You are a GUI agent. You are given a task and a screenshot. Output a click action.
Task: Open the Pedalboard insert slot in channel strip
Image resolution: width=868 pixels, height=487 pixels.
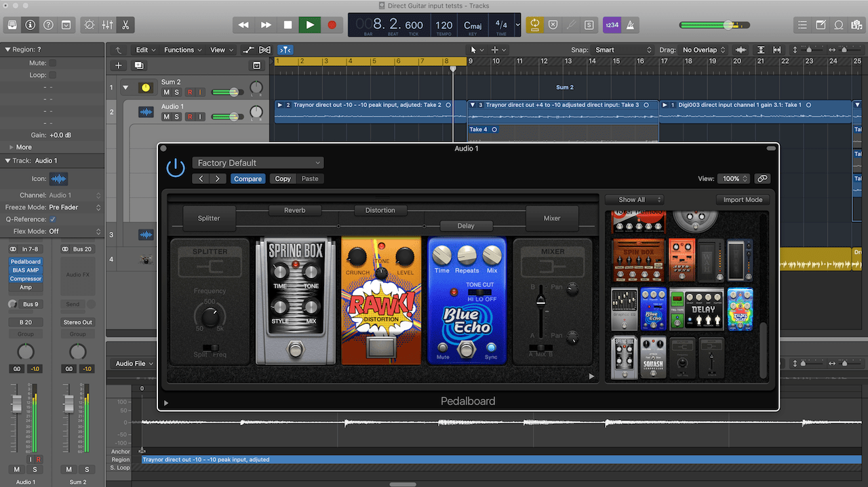[x=26, y=261]
